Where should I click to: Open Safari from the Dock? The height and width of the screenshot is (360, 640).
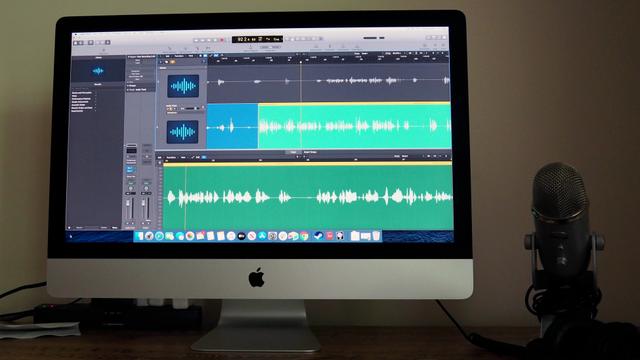coord(159,236)
